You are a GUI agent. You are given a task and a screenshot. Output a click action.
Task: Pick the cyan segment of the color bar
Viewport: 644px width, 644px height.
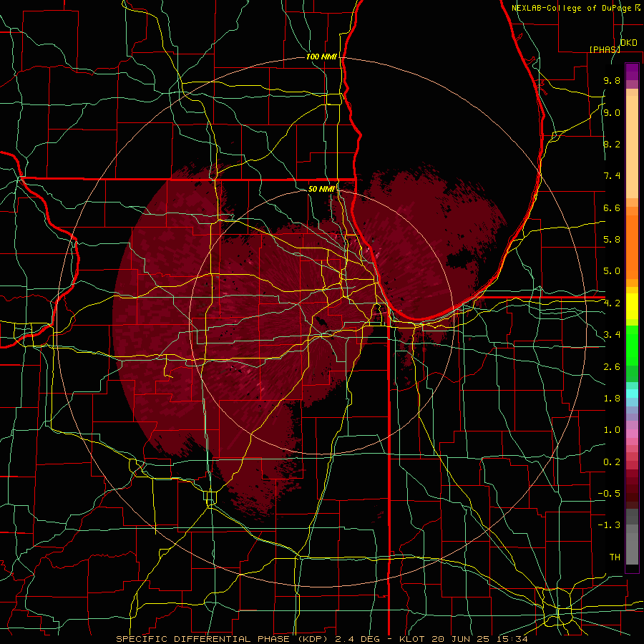632,394
